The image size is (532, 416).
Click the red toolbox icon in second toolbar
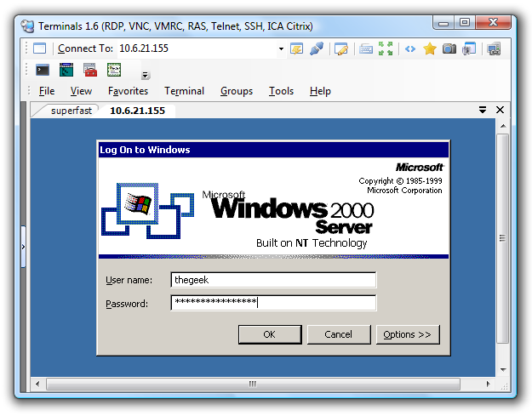[89, 70]
